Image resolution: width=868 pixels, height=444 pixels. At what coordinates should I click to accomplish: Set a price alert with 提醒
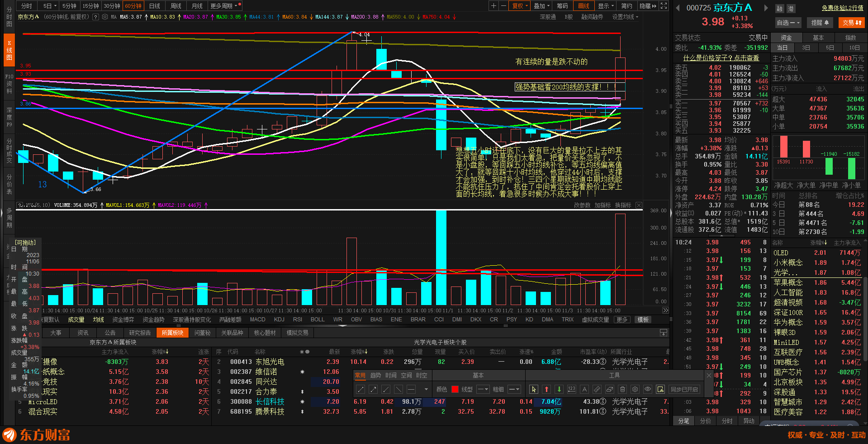[x=820, y=23]
